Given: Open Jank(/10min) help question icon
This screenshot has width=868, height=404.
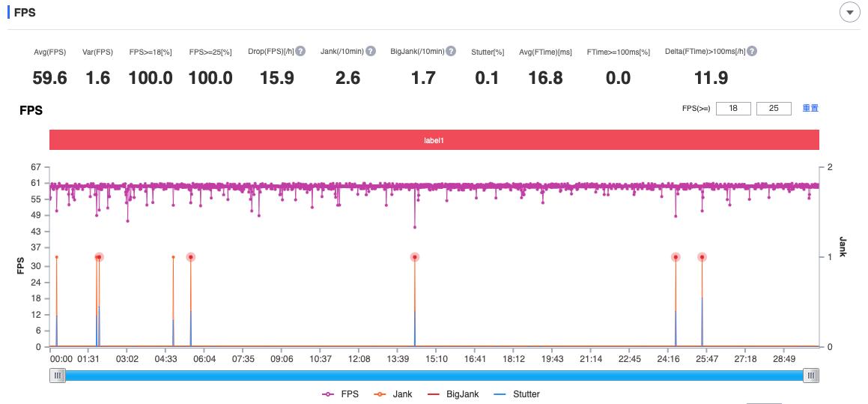Looking at the screenshot, I should pyautogui.click(x=370, y=52).
